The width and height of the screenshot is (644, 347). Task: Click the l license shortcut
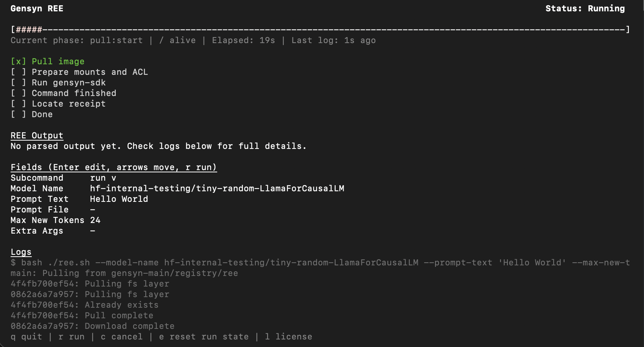coord(288,337)
